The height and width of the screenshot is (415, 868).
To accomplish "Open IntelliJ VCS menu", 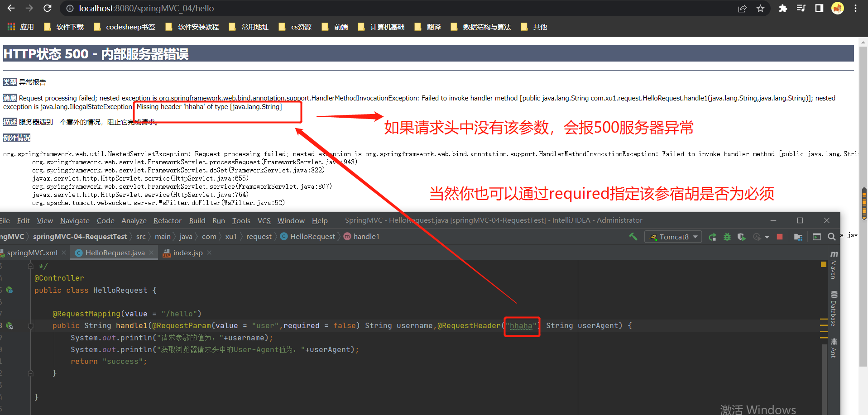I will (264, 220).
